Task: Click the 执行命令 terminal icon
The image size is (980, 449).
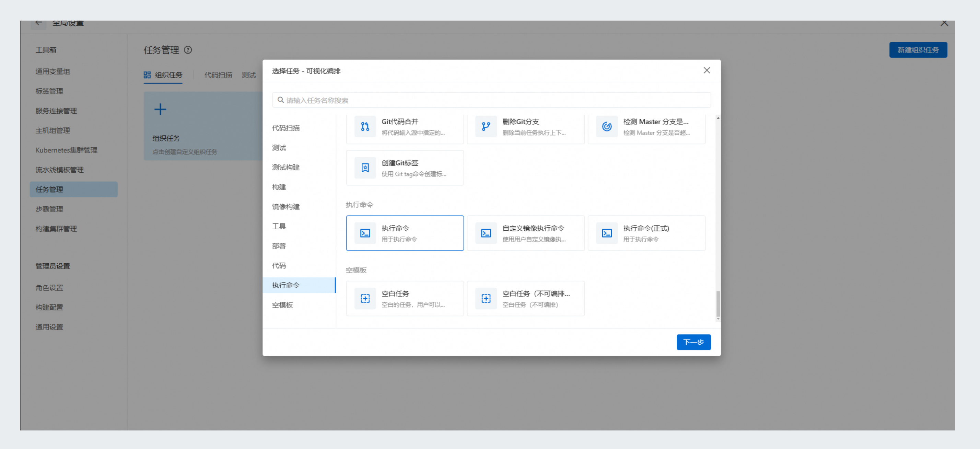Action: coord(365,233)
